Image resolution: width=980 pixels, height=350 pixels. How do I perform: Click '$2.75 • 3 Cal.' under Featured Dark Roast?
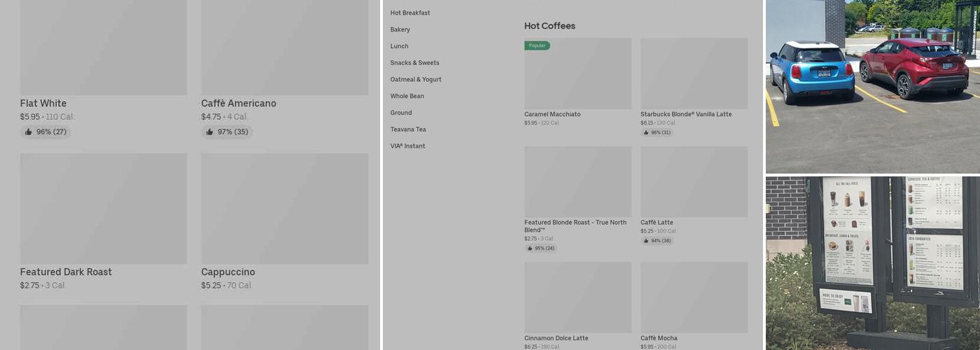point(43,286)
